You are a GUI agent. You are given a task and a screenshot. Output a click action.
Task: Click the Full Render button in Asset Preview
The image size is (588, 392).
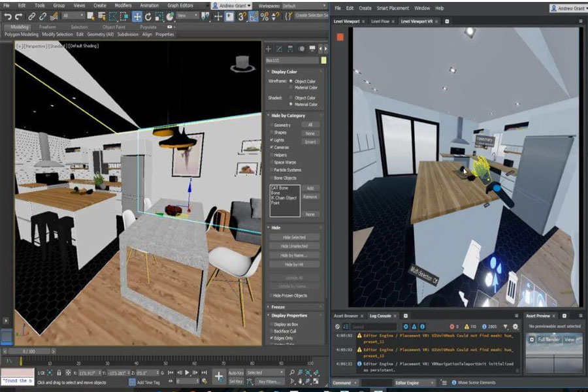pyautogui.click(x=549, y=340)
